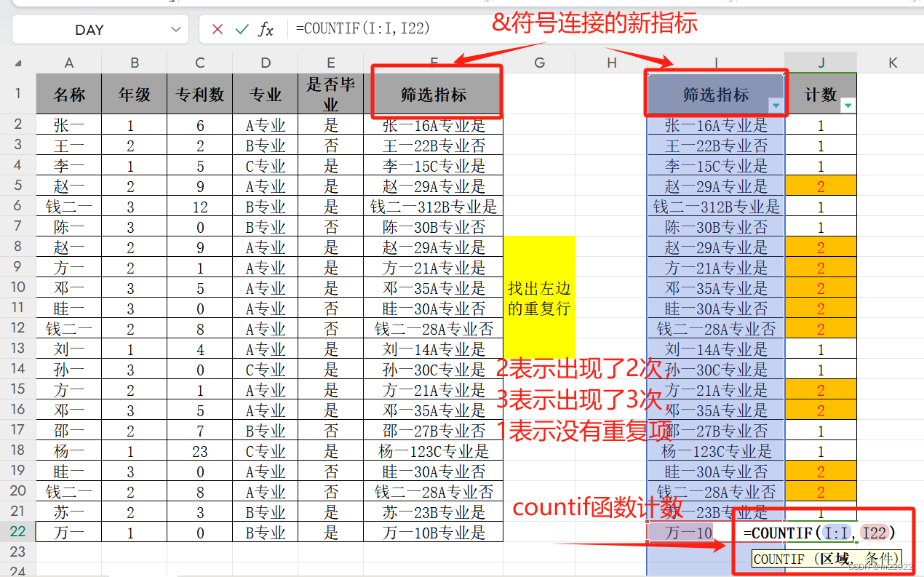Select the count cell in row 2
Screen dimensions: 924x577
(821, 124)
